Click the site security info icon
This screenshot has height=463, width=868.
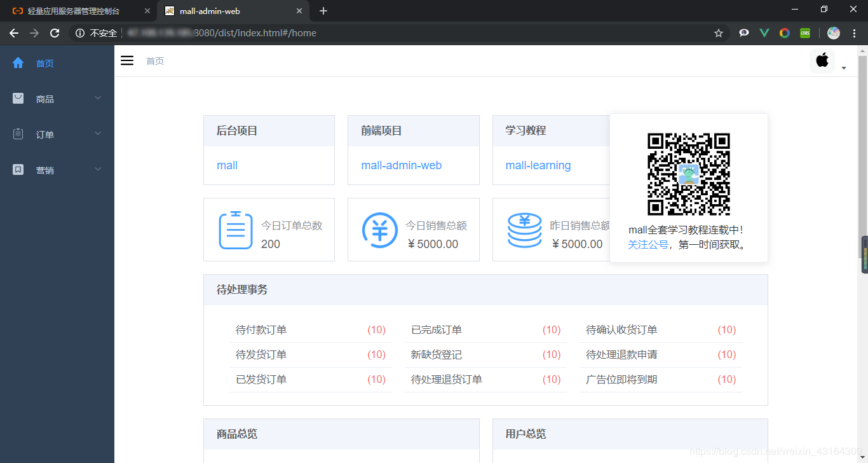pos(80,33)
